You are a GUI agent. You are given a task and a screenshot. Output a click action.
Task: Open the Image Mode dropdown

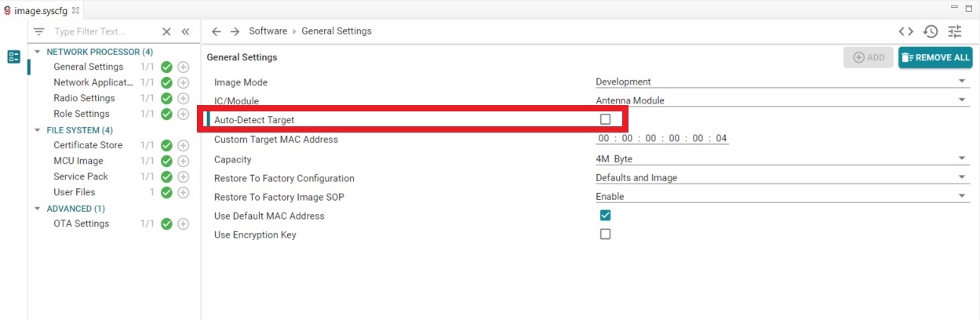point(781,82)
